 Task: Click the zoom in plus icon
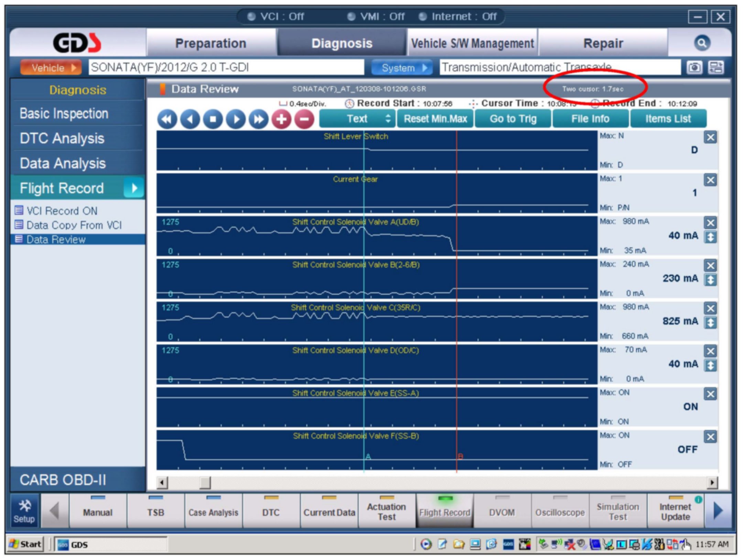point(281,119)
